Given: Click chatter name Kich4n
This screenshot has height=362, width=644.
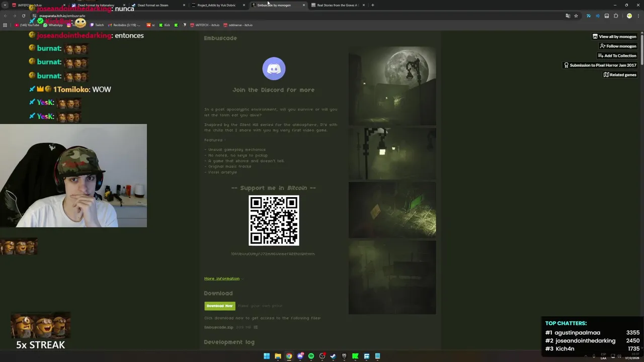Looking at the screenshot, I should tap(565, 348).
